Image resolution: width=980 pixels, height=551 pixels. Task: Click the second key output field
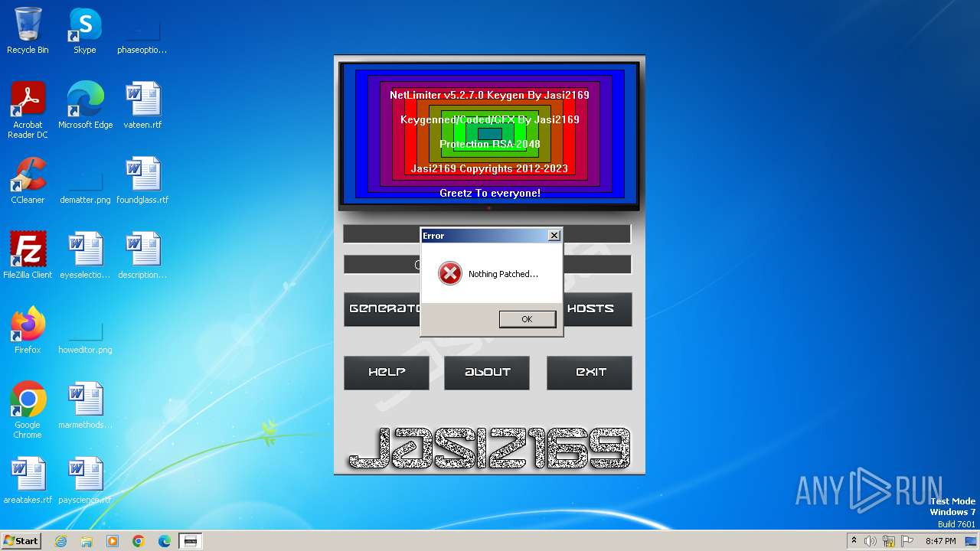(x=487, y=265)
